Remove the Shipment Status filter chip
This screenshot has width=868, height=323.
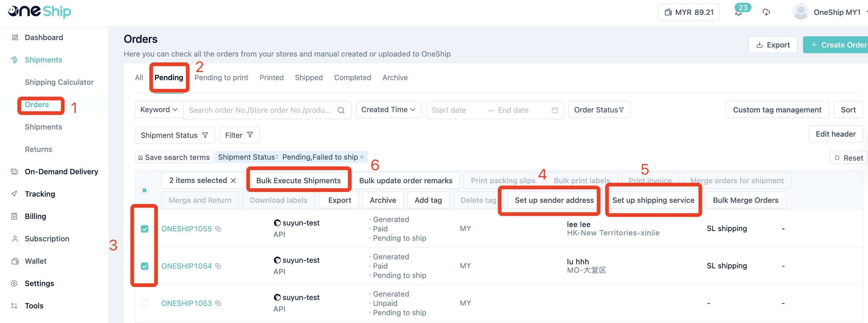pos(362,157)
